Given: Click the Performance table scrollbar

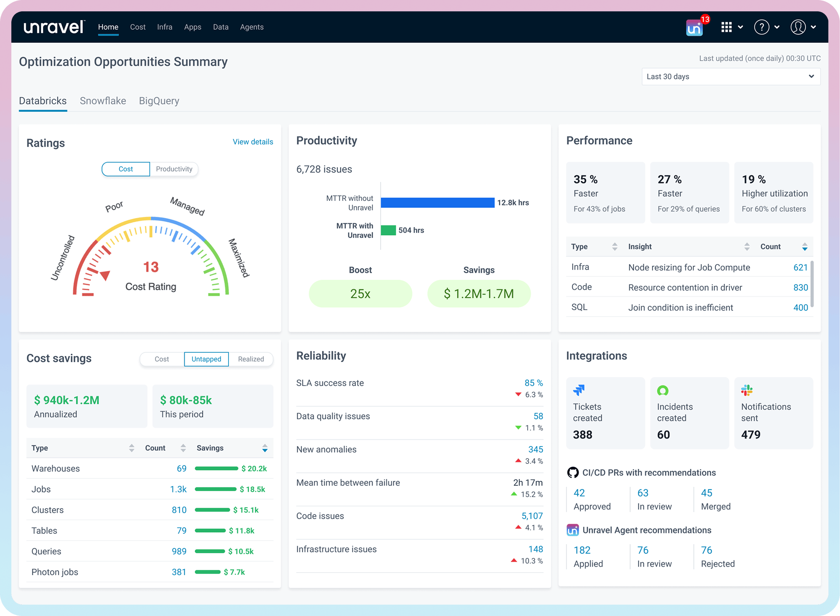Looking at the screenshot, I should (x=812, y=284).
